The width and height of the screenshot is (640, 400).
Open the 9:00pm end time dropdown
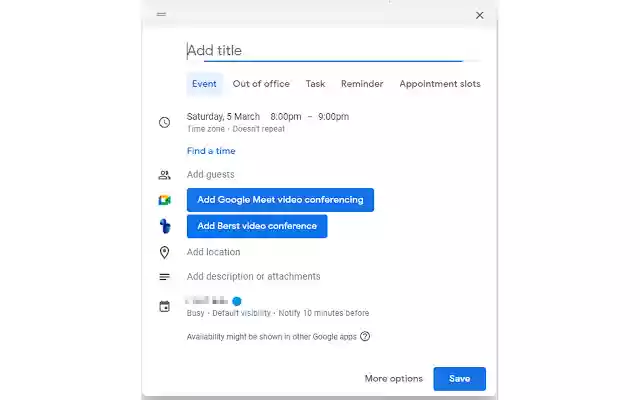[x=334, y=117]
